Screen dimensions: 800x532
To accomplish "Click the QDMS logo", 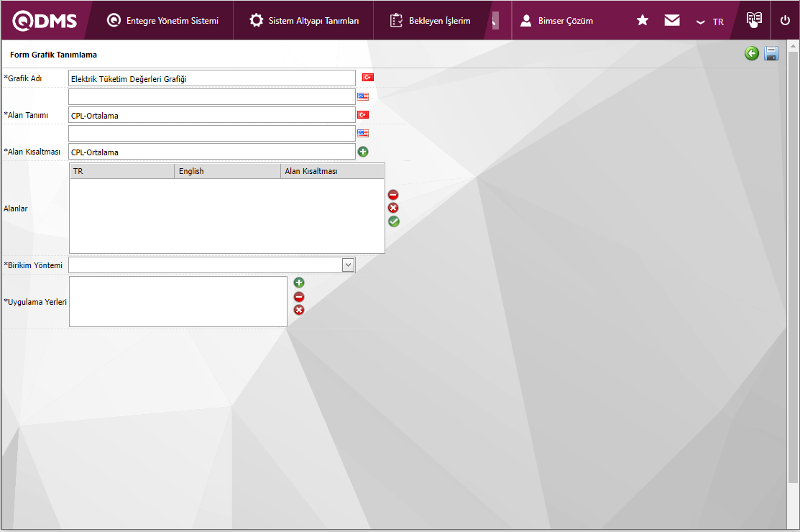I will click(x=45, y=21).
